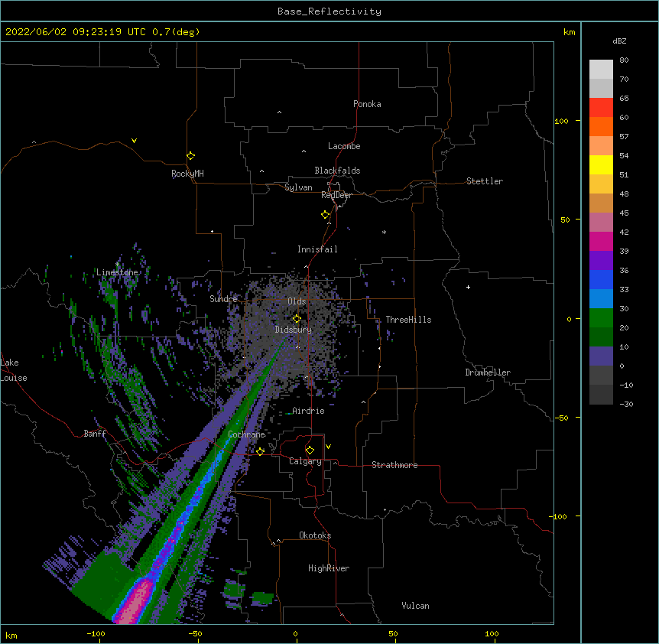Select the light blue swatch above 30 dBZ

(x=601, y=298)
